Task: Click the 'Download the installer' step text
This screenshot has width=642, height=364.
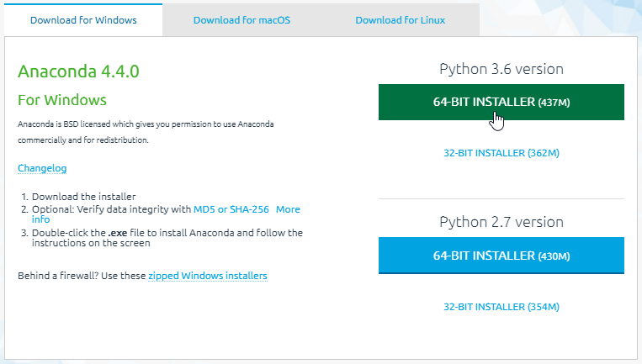Action: pyautogui.click(x=82, y=197)
